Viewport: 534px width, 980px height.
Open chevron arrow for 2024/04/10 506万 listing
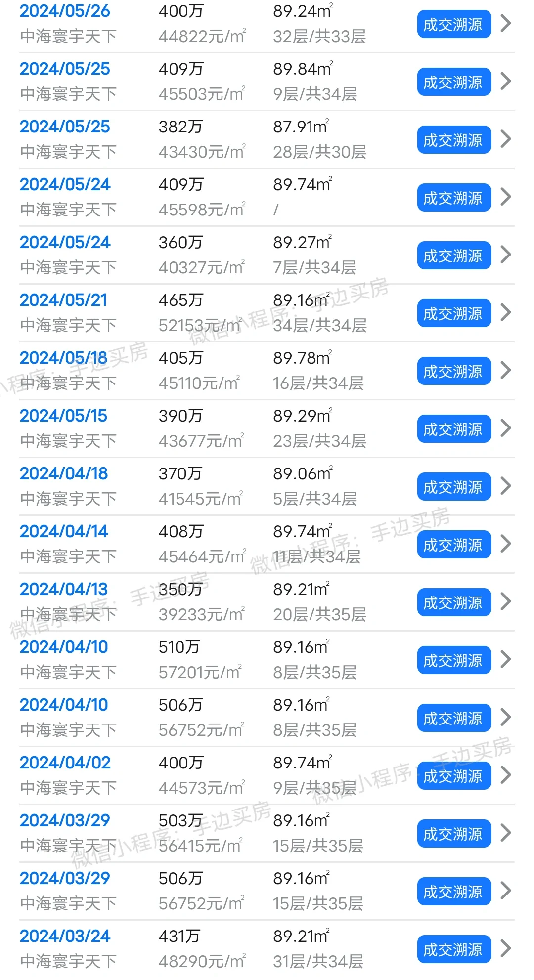(505, 717)
